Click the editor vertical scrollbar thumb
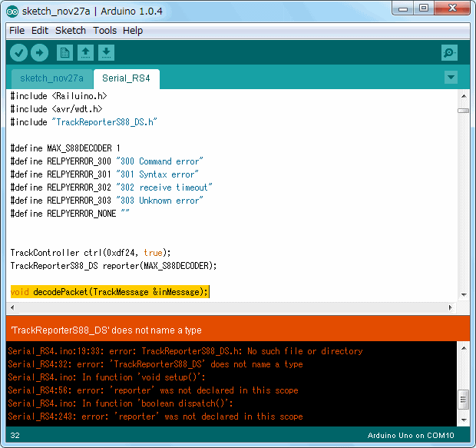 (x=463, y=111)
